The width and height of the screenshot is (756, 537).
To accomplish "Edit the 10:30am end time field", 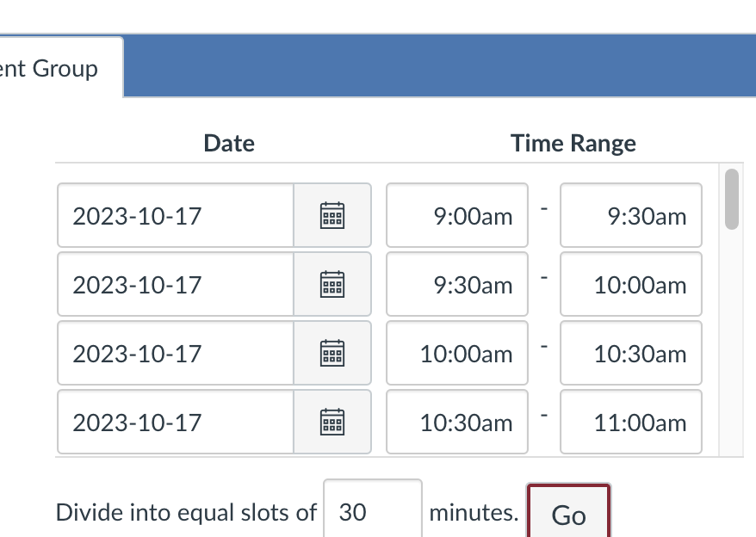I will pyautogui.click(x=630, y=353).
